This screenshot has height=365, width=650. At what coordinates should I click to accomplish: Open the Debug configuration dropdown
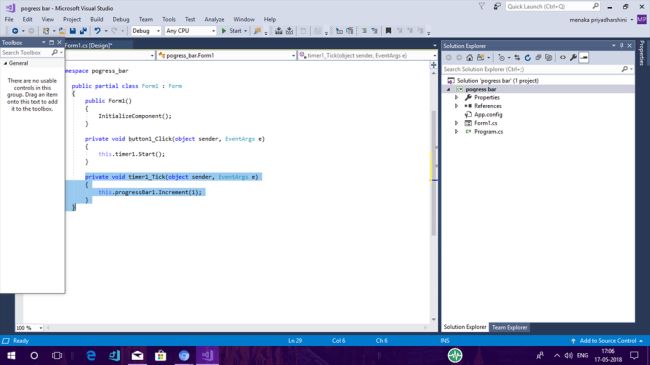point(146,31)
